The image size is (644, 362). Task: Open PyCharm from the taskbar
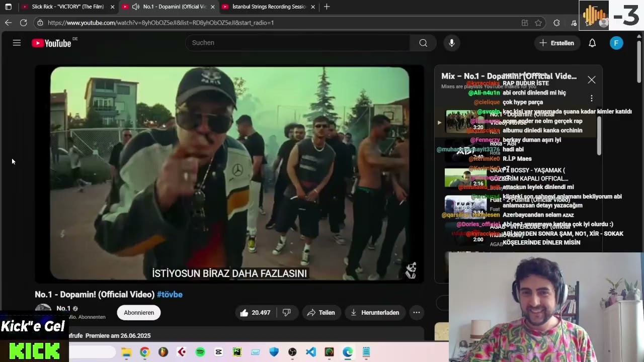tap(237, 352)
